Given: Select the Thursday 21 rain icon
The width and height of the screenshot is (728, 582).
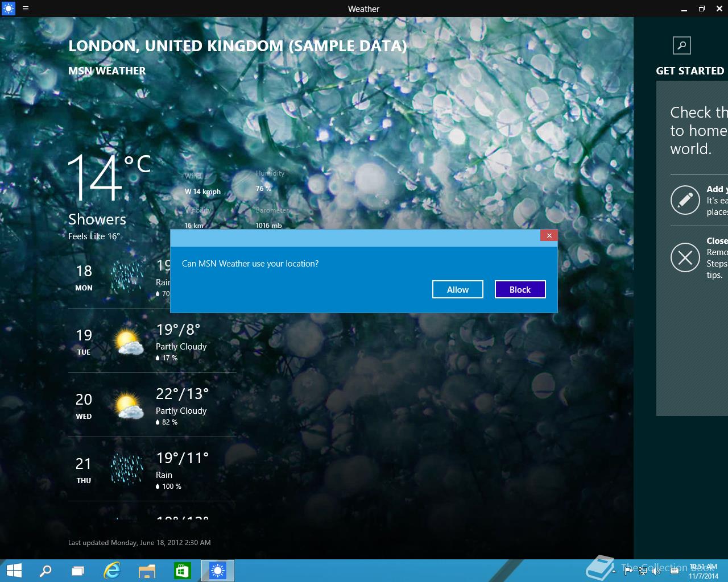Looking at the screenshot, I should tap(126, 469).
